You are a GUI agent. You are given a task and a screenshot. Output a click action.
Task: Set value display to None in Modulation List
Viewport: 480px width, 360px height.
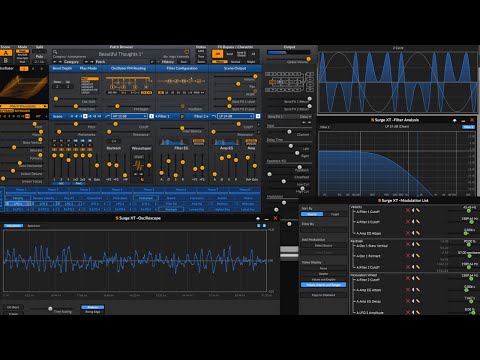323,268
